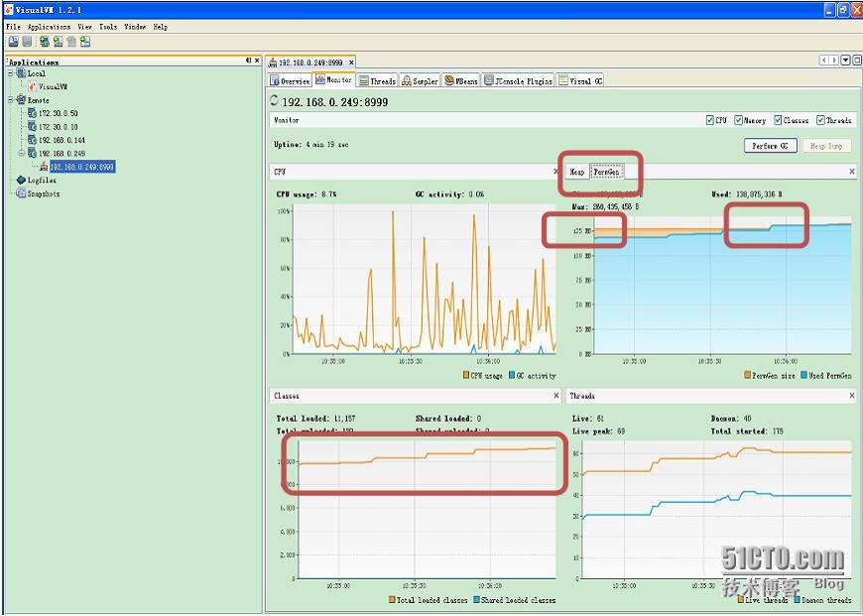This screenshot has width=863, height=616.
Task: Close the CPU chart panel
Action: (x=555, y=172)
